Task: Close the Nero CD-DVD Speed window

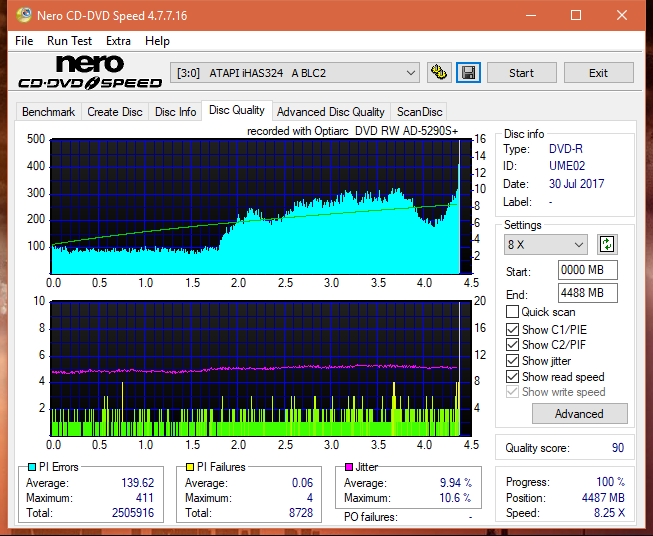Action: pyautogui.click(x=622, y=15)
